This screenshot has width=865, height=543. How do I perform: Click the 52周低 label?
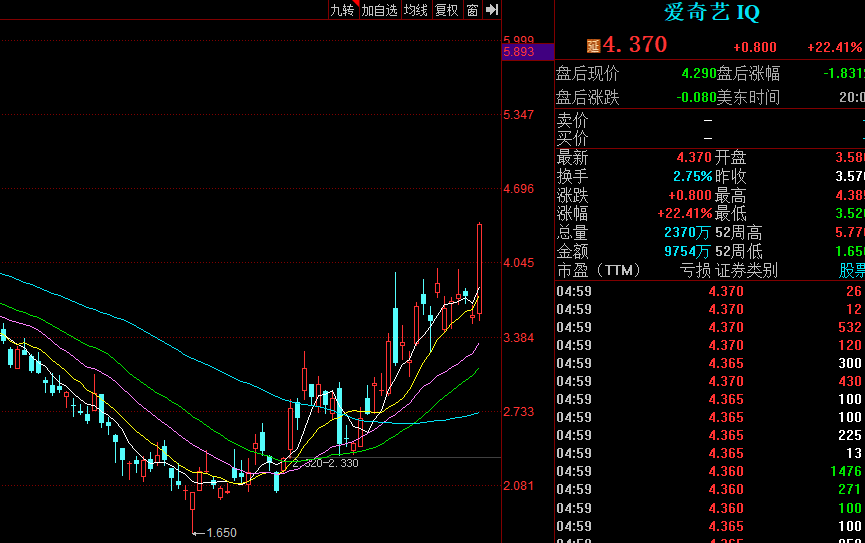click(739, 252)
